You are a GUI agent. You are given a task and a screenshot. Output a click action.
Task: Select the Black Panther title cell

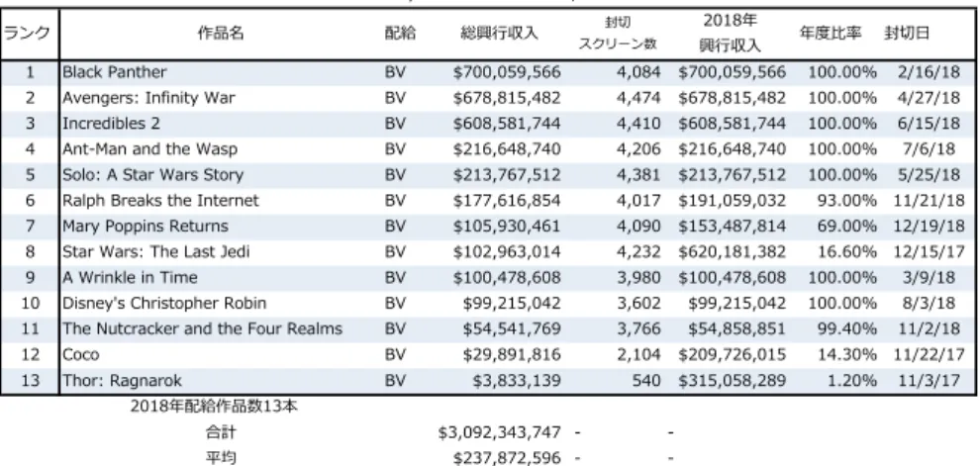(115, 72)
